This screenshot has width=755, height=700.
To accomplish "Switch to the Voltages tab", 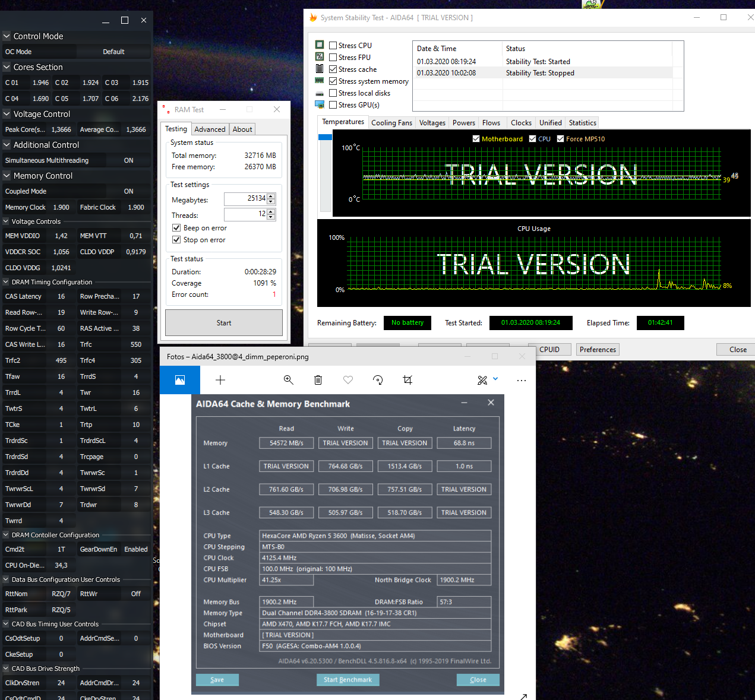I will click(x=432, y=123).
